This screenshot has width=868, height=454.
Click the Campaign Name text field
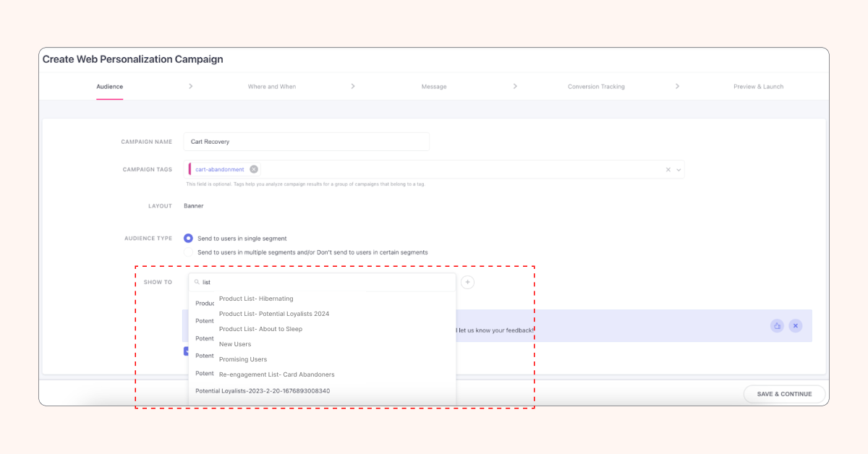click(306, 142)
